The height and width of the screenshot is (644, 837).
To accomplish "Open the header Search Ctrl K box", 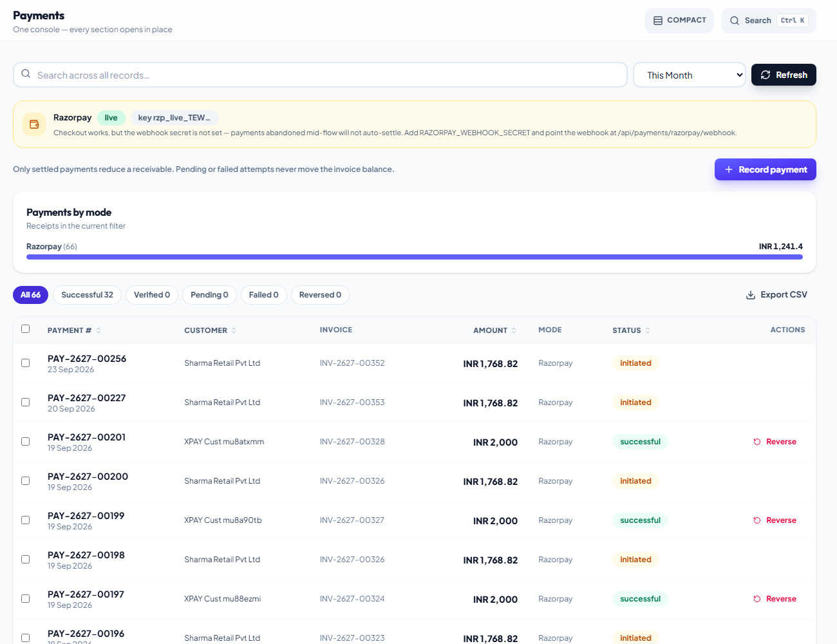I will (769, 21).
